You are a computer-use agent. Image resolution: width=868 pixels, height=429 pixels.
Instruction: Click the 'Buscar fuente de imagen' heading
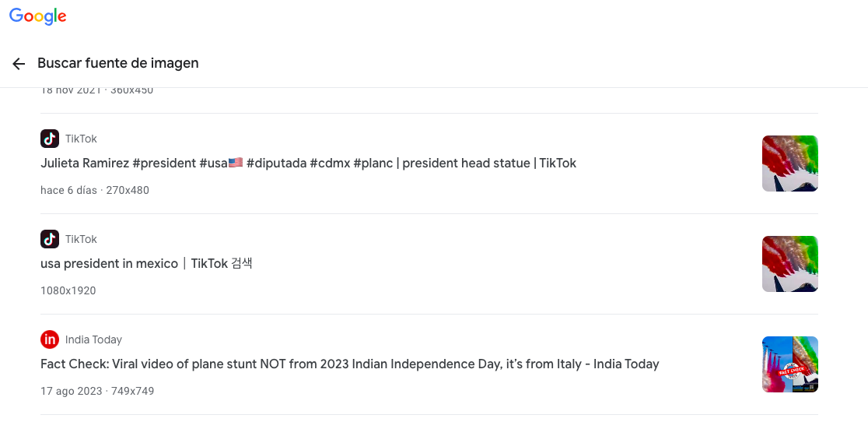point(118,64)
